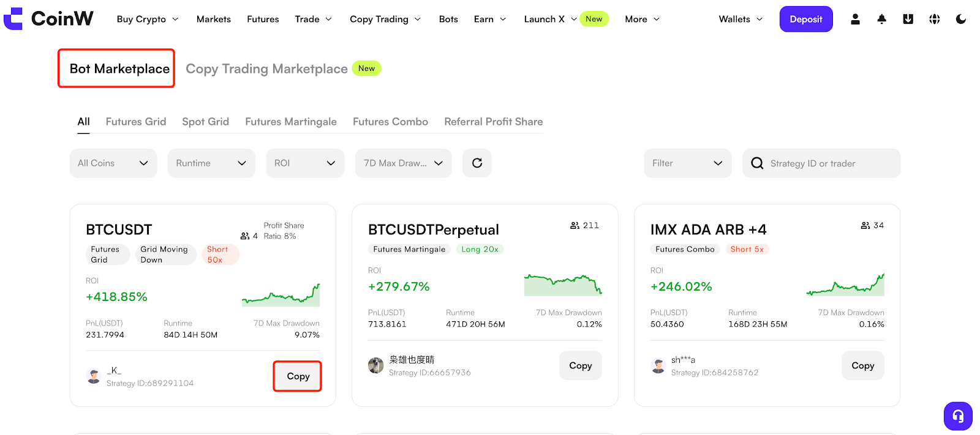This screenshot has width=980, height=435.
Task: Open the ROI sort dropdown
Action: coord(305,163)
